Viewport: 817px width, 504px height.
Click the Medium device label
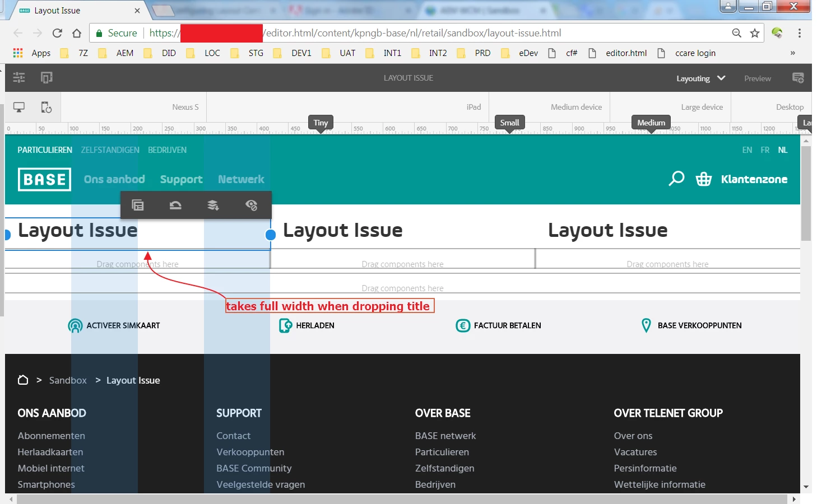coord(576,107)
